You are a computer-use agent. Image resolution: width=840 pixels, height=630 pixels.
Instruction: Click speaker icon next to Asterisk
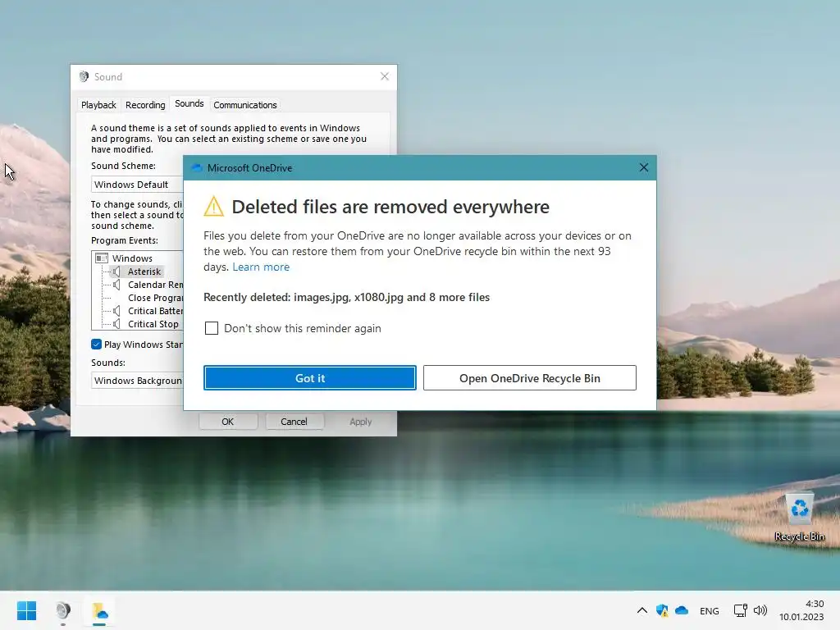[x=116, y=272]
